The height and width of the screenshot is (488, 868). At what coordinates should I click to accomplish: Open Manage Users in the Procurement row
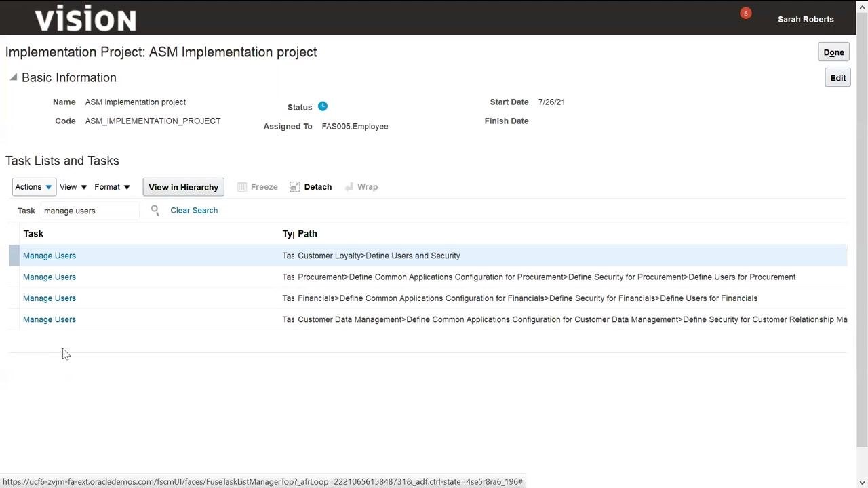pyautogui.click(x=50, y=277)
